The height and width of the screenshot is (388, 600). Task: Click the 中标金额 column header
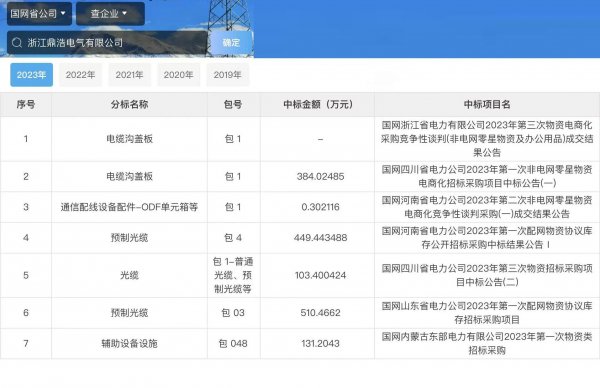318,104
